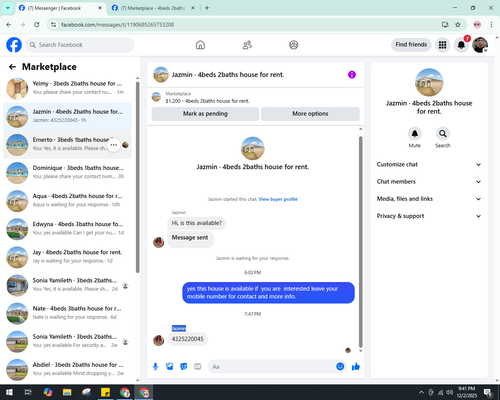This screenshot has height=400, width=500.
Task: Click the Marketplace listing thumbnail in header
Action: click(156, 97)
